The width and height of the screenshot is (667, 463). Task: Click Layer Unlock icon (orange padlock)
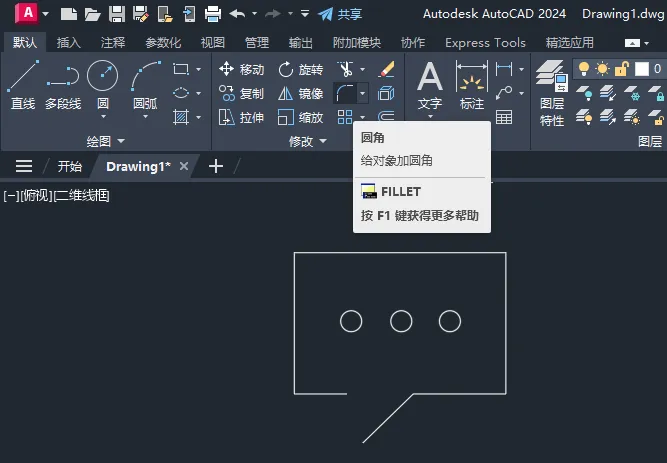(x=656, y=117)
